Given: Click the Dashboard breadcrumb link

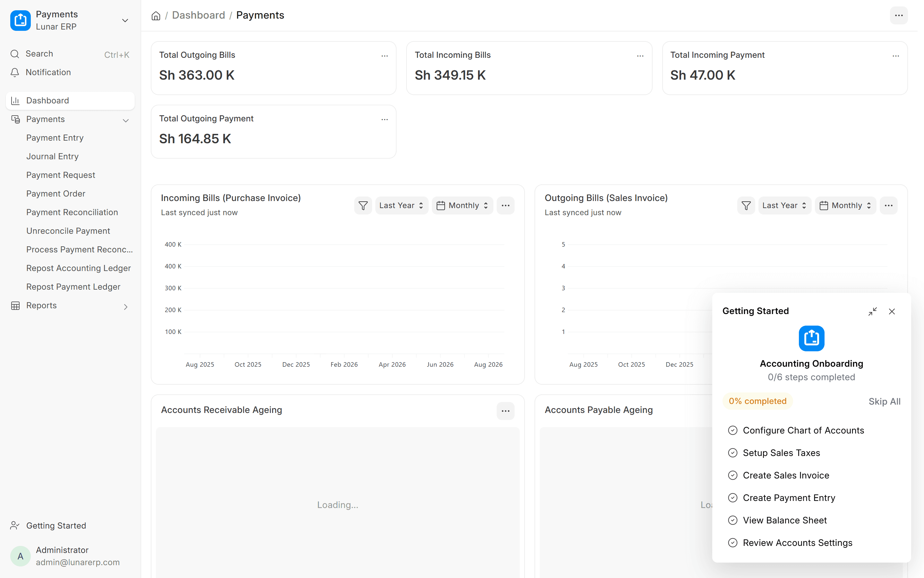Looking at the screenshot, I should pyautogui.click(x=199, y=15).
